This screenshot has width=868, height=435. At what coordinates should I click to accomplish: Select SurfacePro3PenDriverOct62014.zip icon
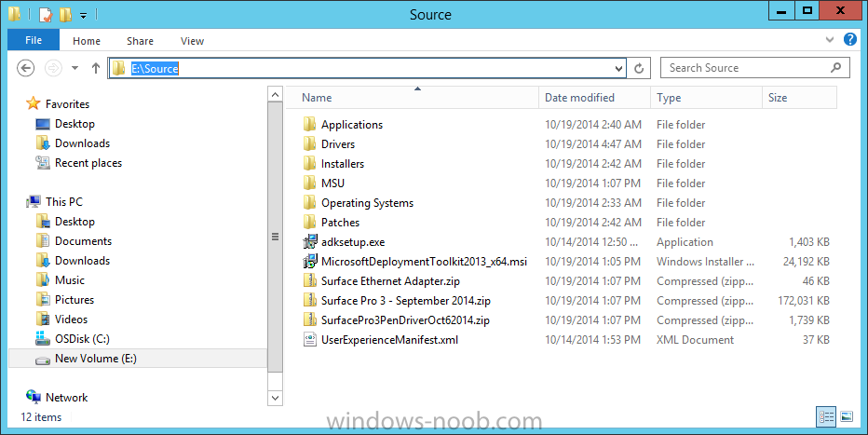pos(309,319)
